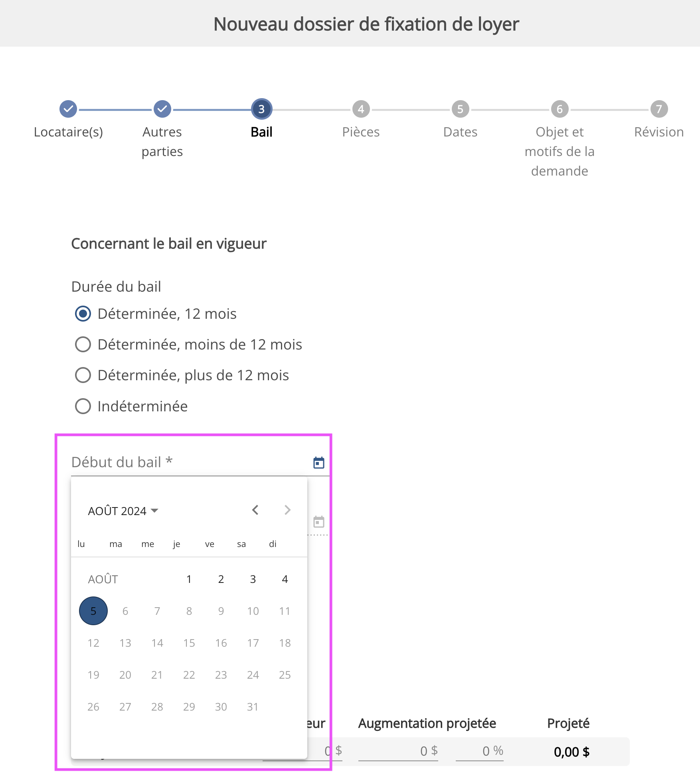Go to previous month in calendar
The image size is (700, 778).
point(255,510)
